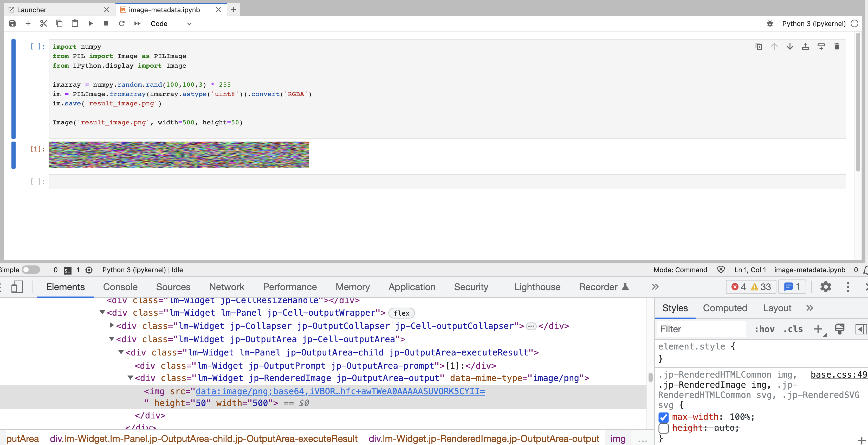Open DevTools settings gear
Screen dimensions: 868x445
(826, 287)
